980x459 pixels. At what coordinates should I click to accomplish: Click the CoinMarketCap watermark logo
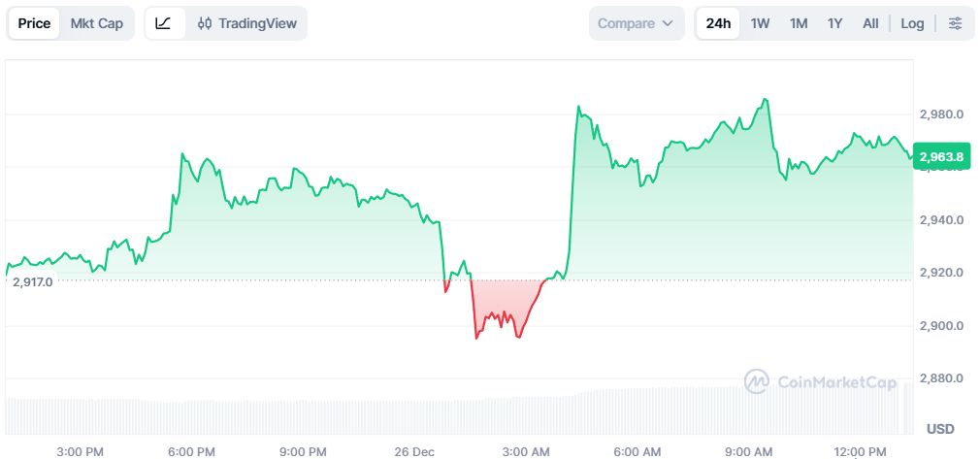tap(821, 382)
